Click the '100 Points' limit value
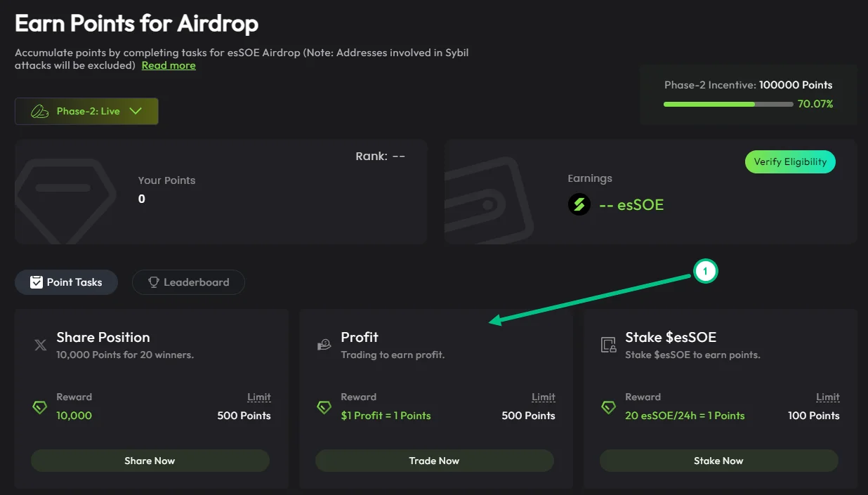The image size is (868, 495). [x=814, y=416]
